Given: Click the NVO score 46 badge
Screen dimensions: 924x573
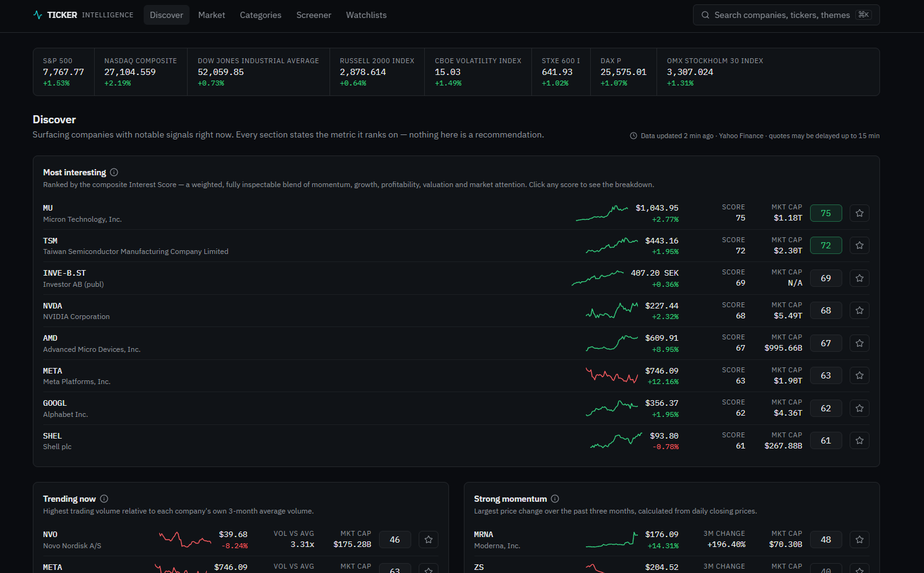Looking at the screenshot, I should pyautogui.click(x=394, y=540).
